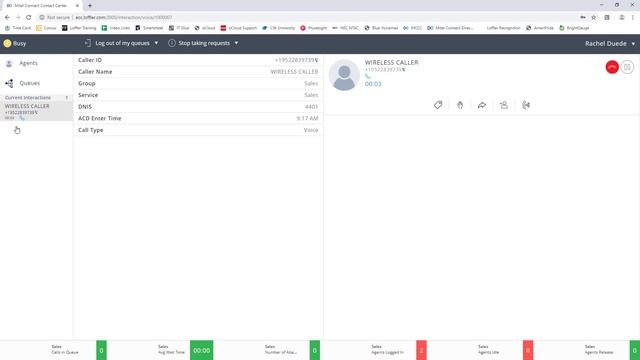The width and height of the screenshot is (640, 360).
Task: Select the Current Interactions header
Action: (x=36, y=98)
